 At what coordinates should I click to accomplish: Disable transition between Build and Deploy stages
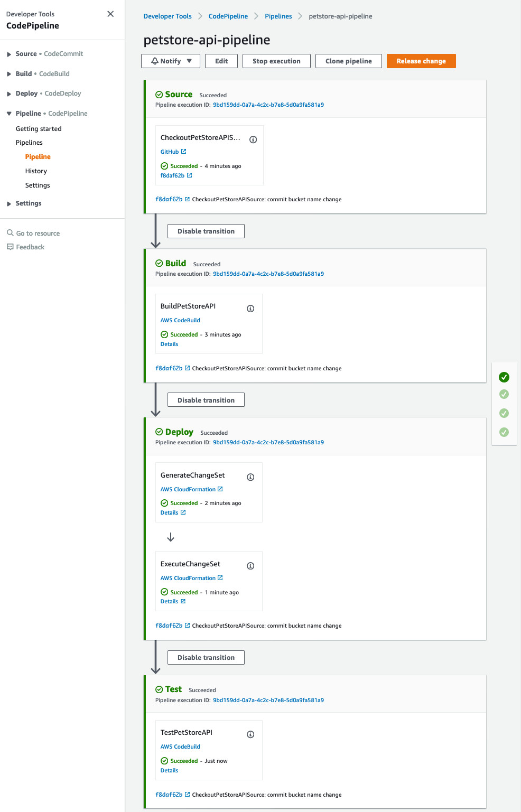click(206, 399)
